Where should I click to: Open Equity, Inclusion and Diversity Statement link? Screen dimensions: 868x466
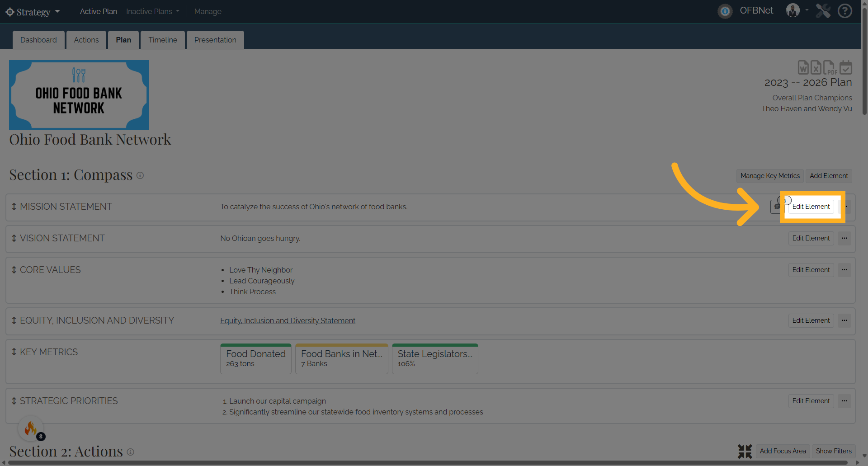coord(288,320)
